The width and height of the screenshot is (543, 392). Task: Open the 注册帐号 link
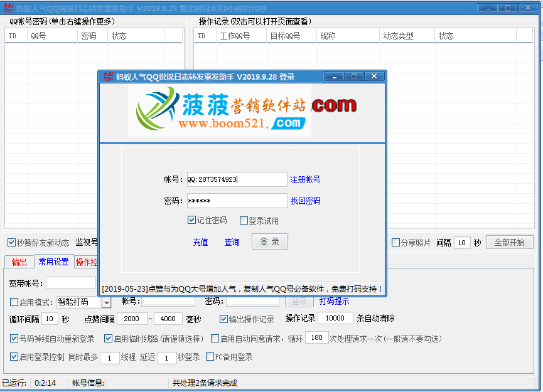click(x=305, y=179)
